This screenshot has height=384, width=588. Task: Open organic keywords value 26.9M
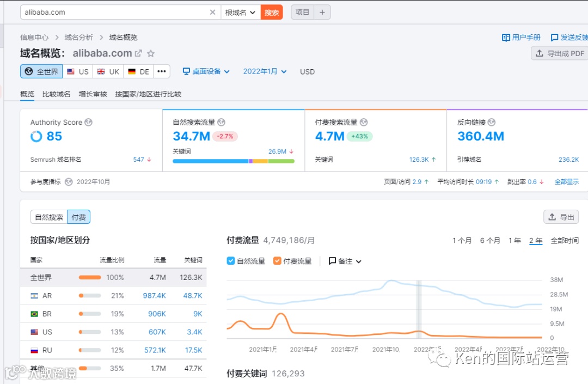tap(277, 151)
